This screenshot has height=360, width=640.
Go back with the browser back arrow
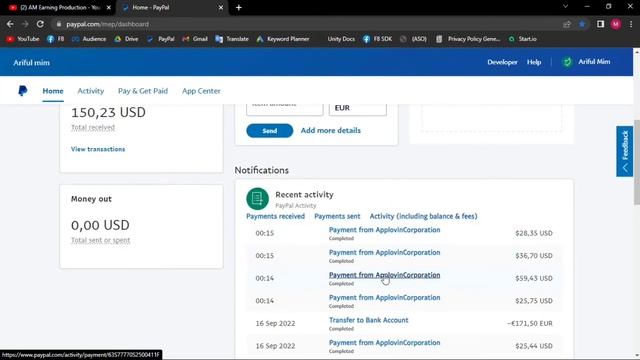point(10,24)
